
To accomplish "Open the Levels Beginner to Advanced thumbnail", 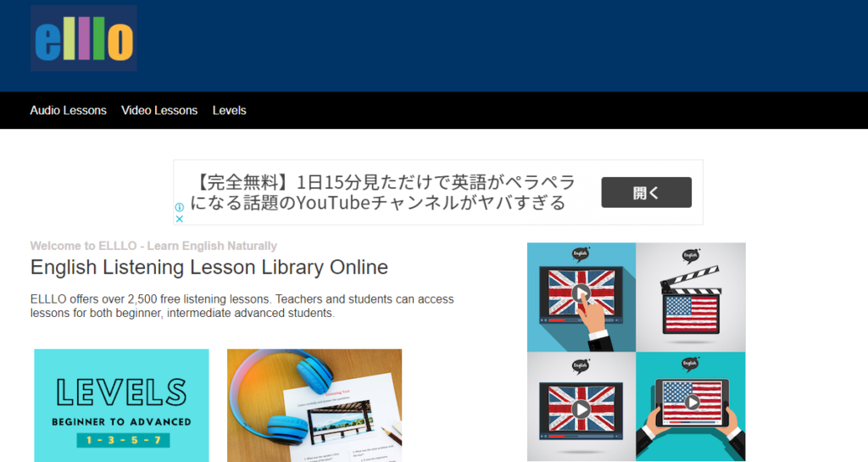I will (122, 405).
